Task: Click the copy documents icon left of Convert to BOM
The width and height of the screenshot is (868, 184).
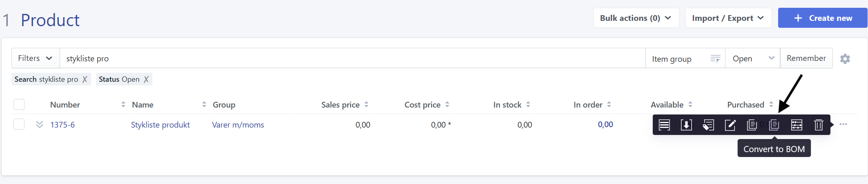Action: point(752,125)
